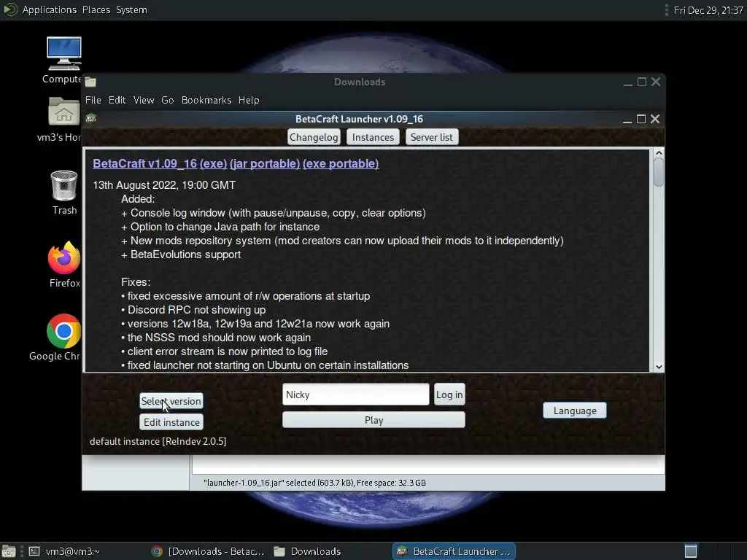Open the Applications menu in top panel
The image size is (747, 560).
tap(50, 9)
